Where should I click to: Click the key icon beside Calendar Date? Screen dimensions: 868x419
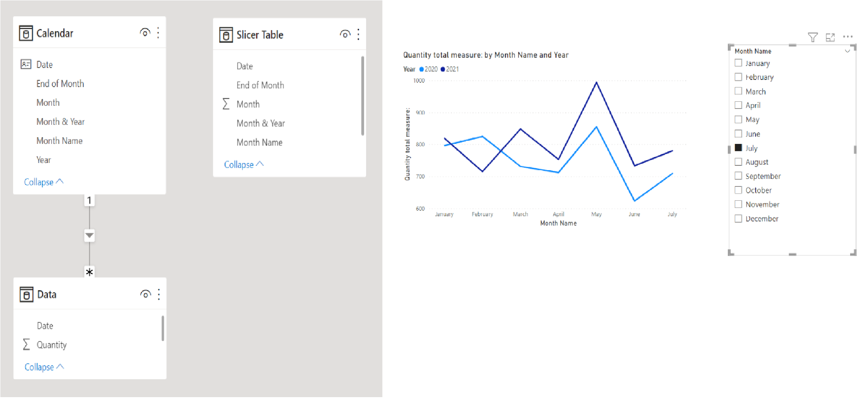click(26, 64)
